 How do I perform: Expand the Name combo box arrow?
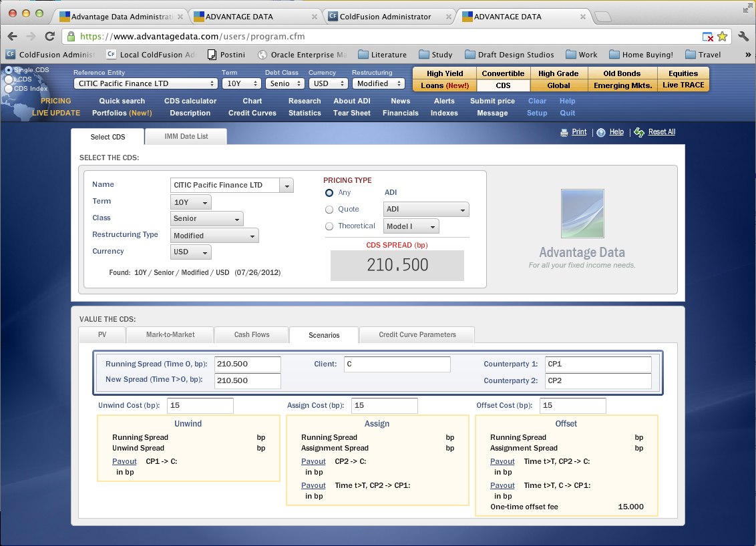[x=287, y=186]
